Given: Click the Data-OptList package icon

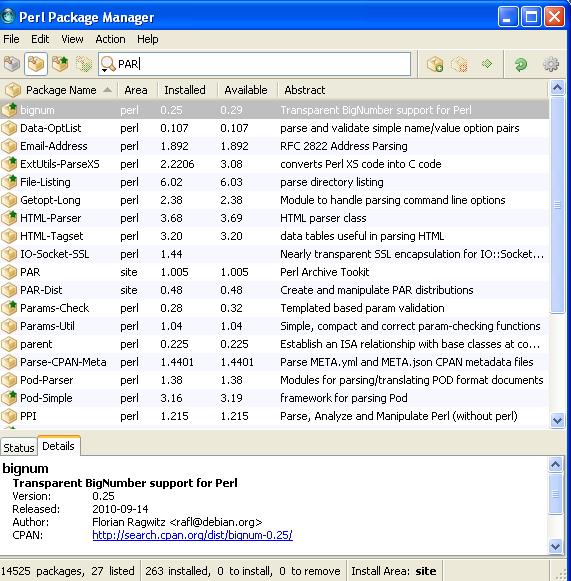Looking at the screenshot, I should [9, 128].
